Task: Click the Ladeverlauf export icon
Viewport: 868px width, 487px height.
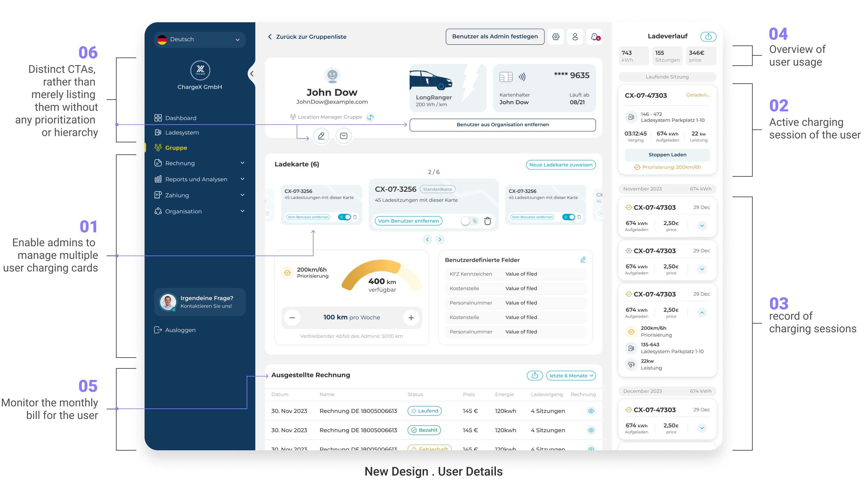Action: (708, 36)
